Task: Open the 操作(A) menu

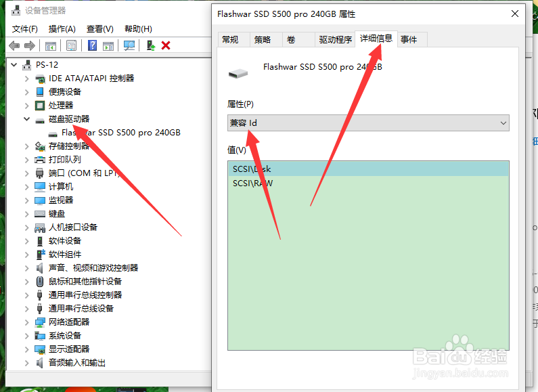Action: tap(62, 29)
